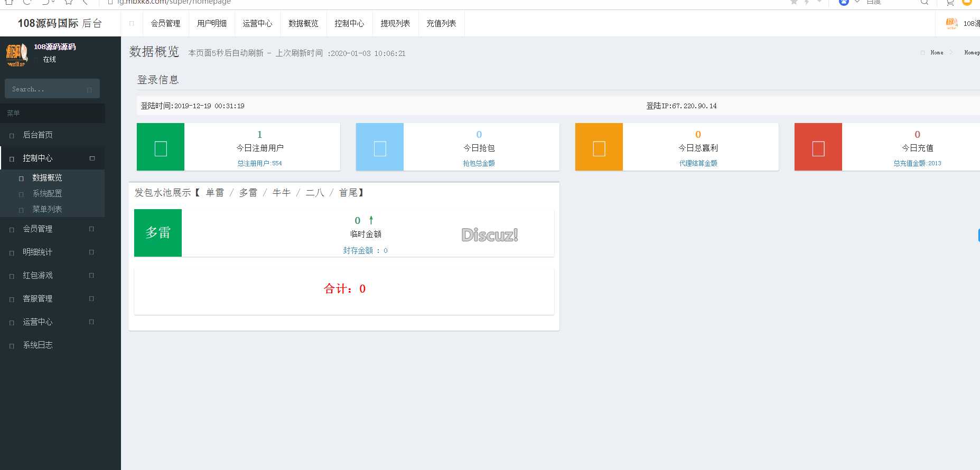Click the sidebar Search input field
The height and width of the screenshot is (470, 980).
point(45,89)
